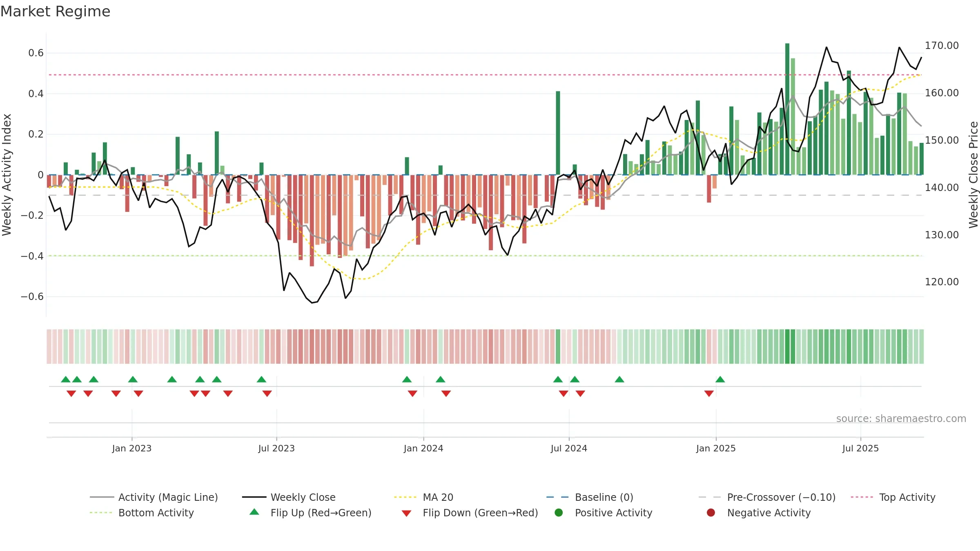The width and height of the screenshot is (980, 551).
Task: Click the 0.6 activity index tick label
Action: (x=36, y=53)
